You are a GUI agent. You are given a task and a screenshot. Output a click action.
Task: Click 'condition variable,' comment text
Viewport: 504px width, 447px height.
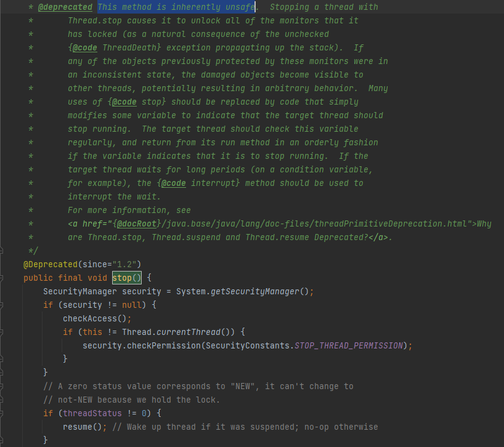(326, 169)
